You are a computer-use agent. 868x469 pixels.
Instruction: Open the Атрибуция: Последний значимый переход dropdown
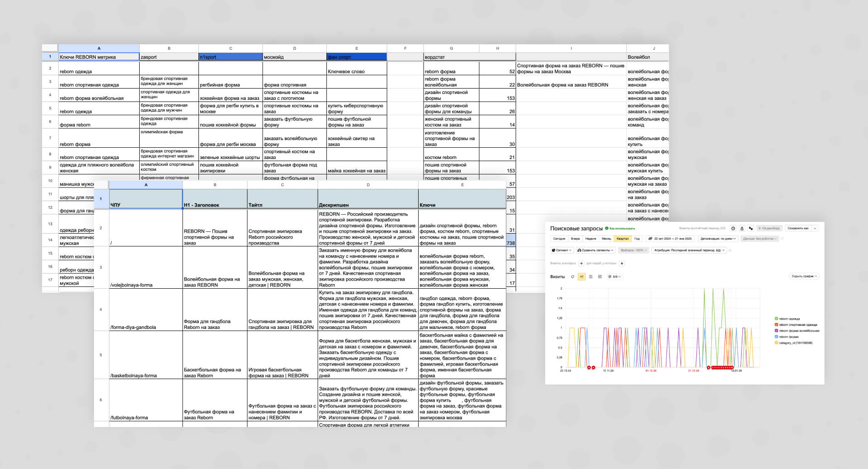(689, 250)
